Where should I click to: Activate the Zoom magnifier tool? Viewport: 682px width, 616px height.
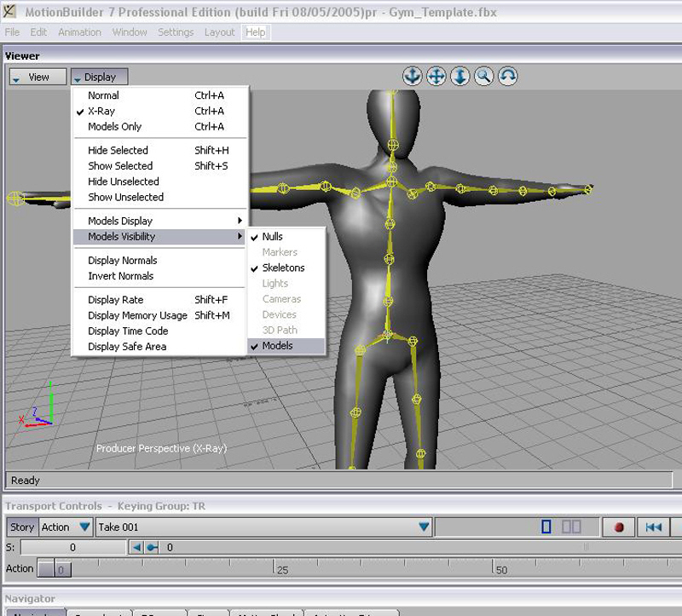click(483, 76)
